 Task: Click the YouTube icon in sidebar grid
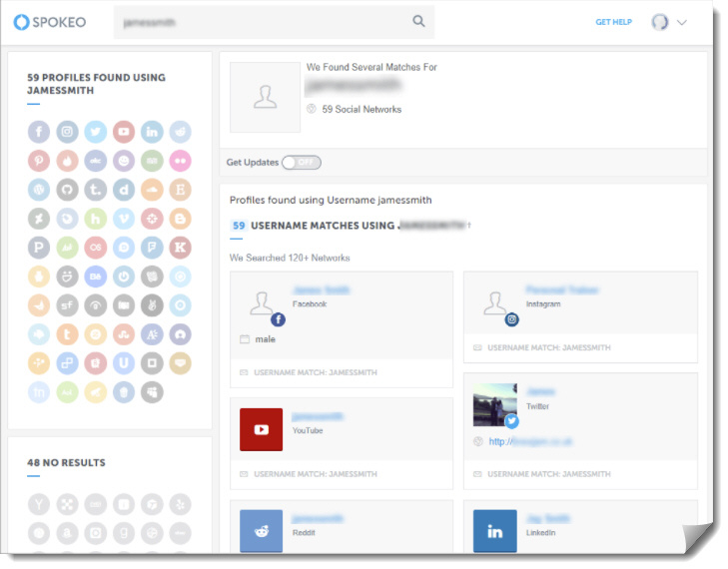[124, 132]
